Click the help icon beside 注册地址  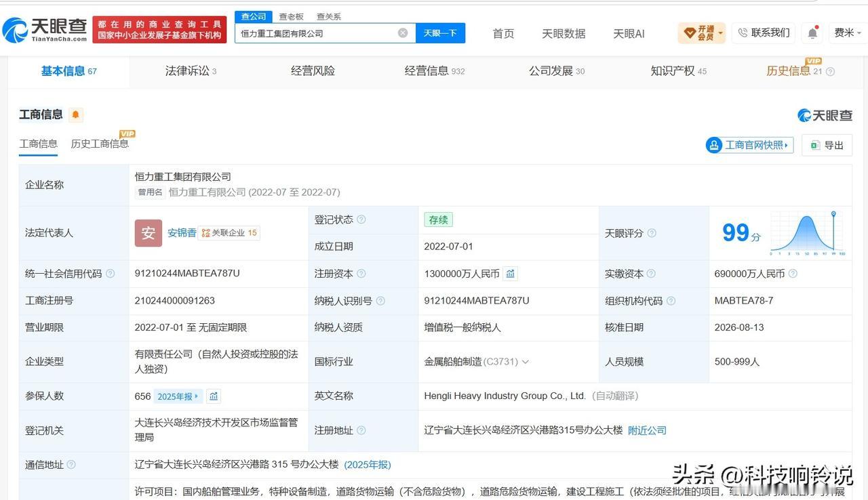[361, 430]
